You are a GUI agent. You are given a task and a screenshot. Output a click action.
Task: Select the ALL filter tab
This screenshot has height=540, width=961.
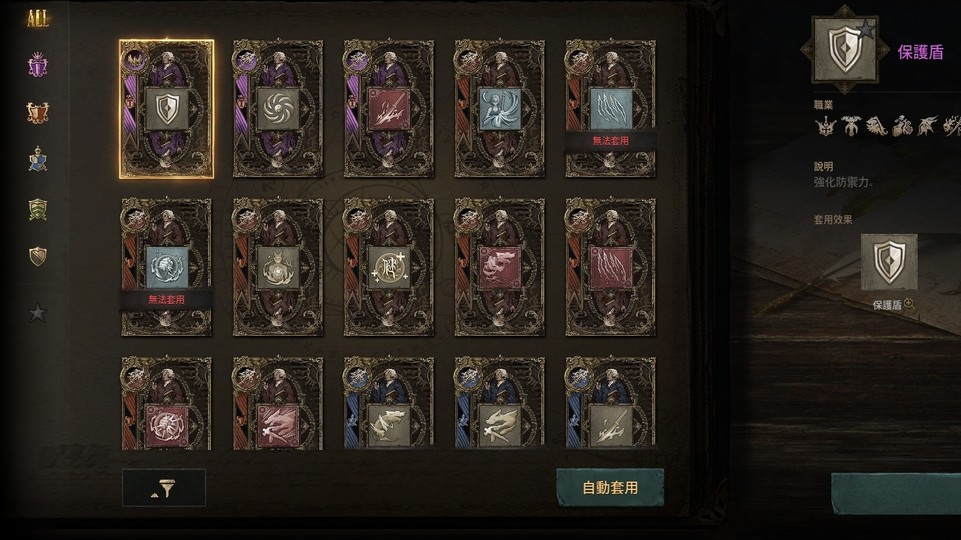37,18
